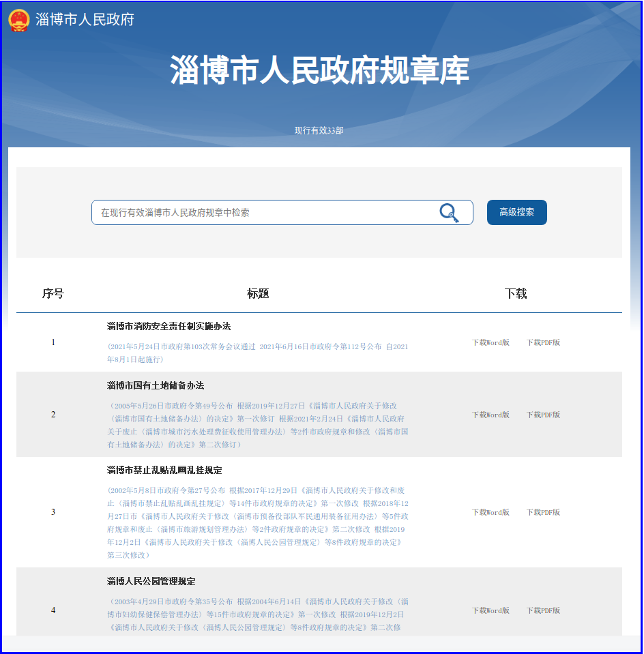Click the search input field
Image resolution: width=644 pixels, height=654 pixels.
click(266, 213)
